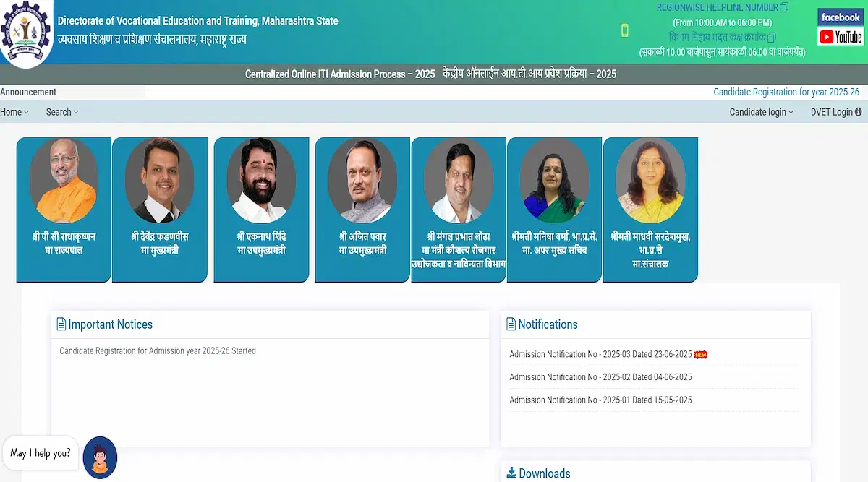The image size is (868, 482).
Task: Open Admission Notification No 2025-01 dated 15-05-2025
Action: tap(600, 400)
